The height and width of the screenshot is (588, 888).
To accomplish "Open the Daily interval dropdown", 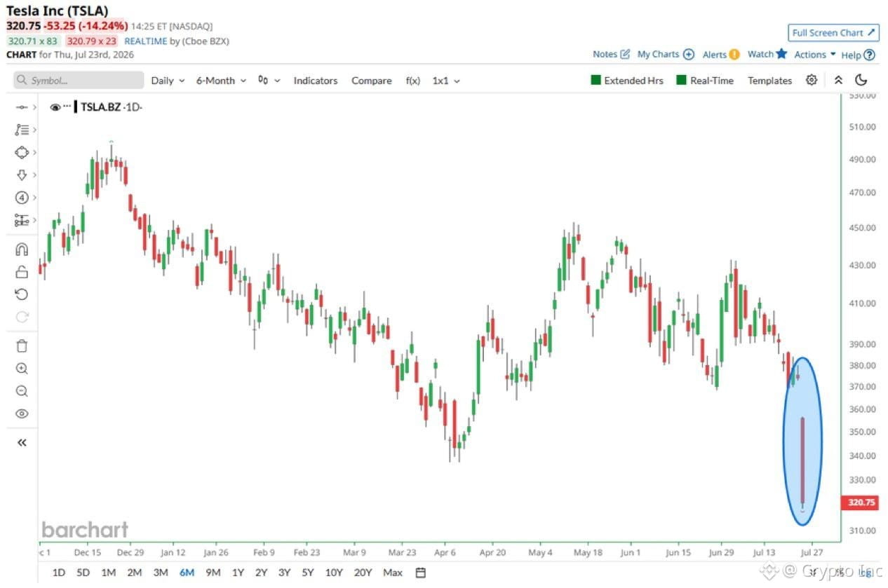I will coord(168,81).
